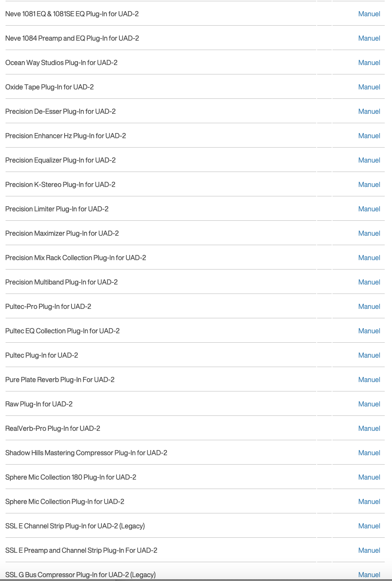Open Manuel link for Neve 1084 Preamp
Screen dimensions: 392x581
pos(369,38)
